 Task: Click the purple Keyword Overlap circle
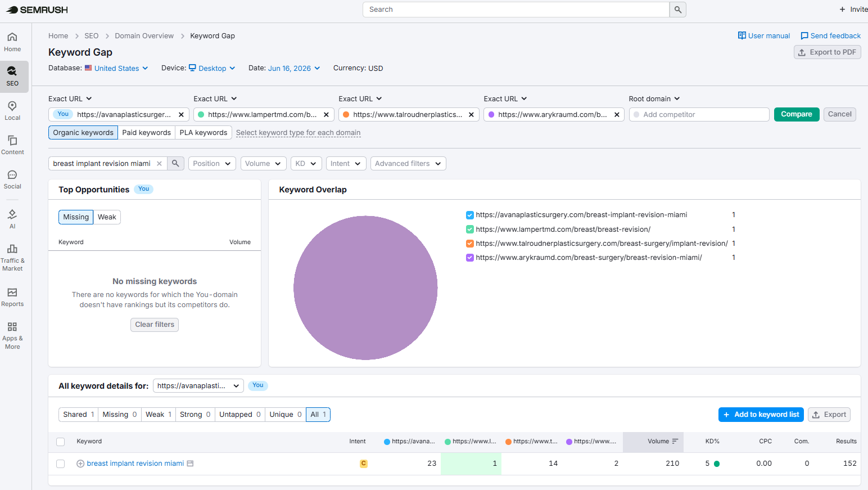point(365,288)
